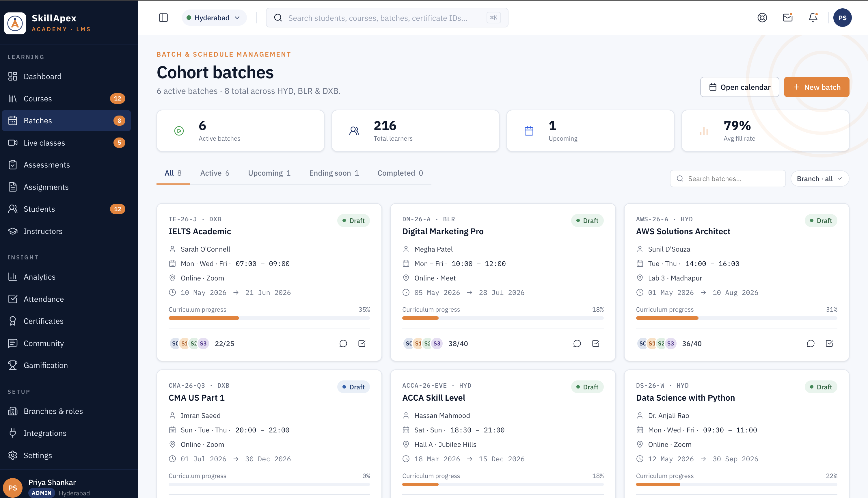Click the Total learners people icon
This screenshot has width=868, height=498.
(x=354, y=131)
